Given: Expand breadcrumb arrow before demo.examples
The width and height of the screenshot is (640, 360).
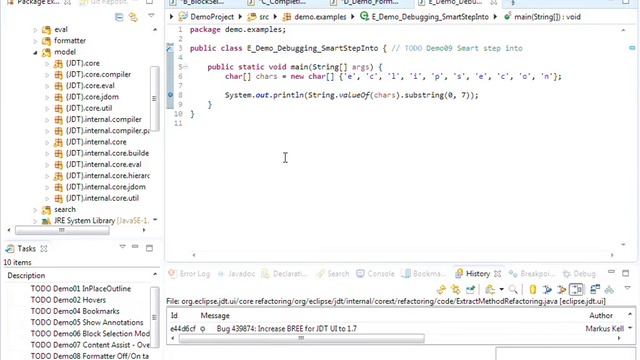Looking at the screenshot, I should click(x=276, y=17).
